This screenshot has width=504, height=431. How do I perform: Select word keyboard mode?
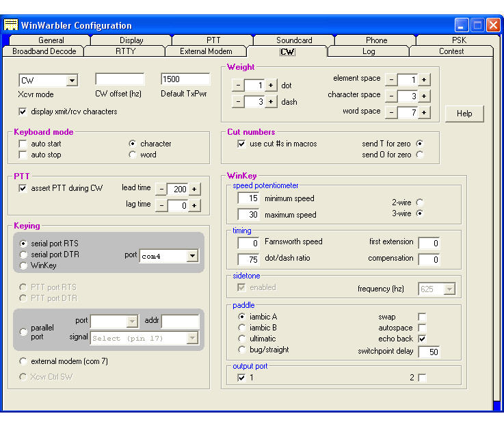coord(132,155)
